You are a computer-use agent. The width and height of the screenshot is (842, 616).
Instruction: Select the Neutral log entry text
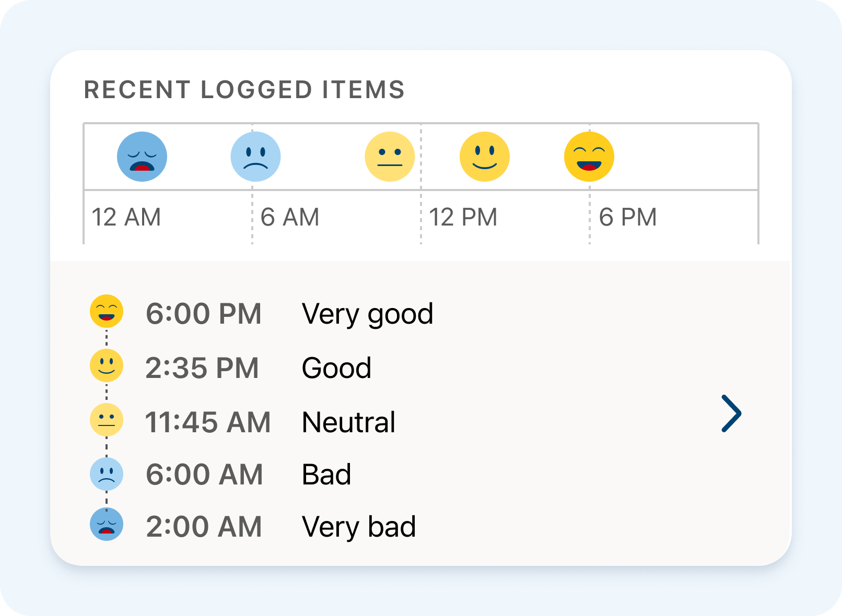[x=348, y=422]
